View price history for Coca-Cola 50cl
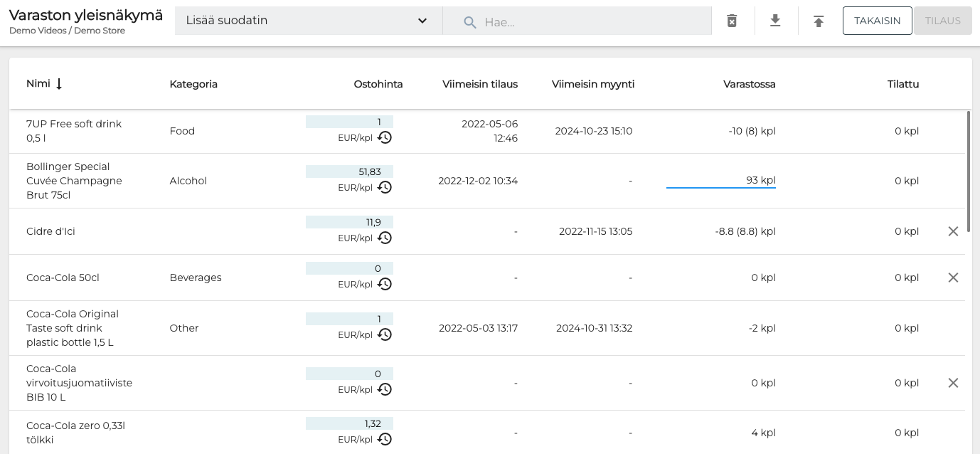Image resolution: width=980 pixels, height=454 pixels. (x=385, y=284)
